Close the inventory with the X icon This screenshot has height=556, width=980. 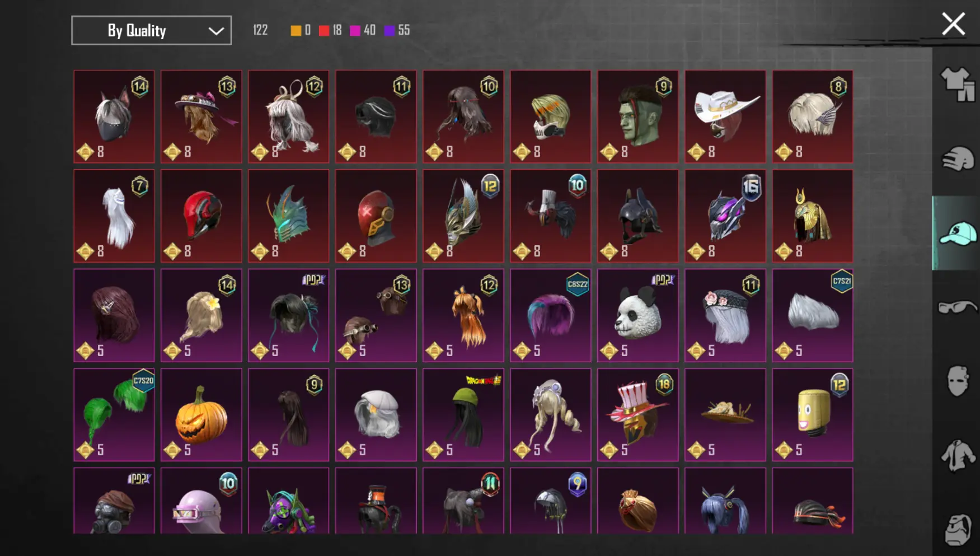tap(953, 24)
